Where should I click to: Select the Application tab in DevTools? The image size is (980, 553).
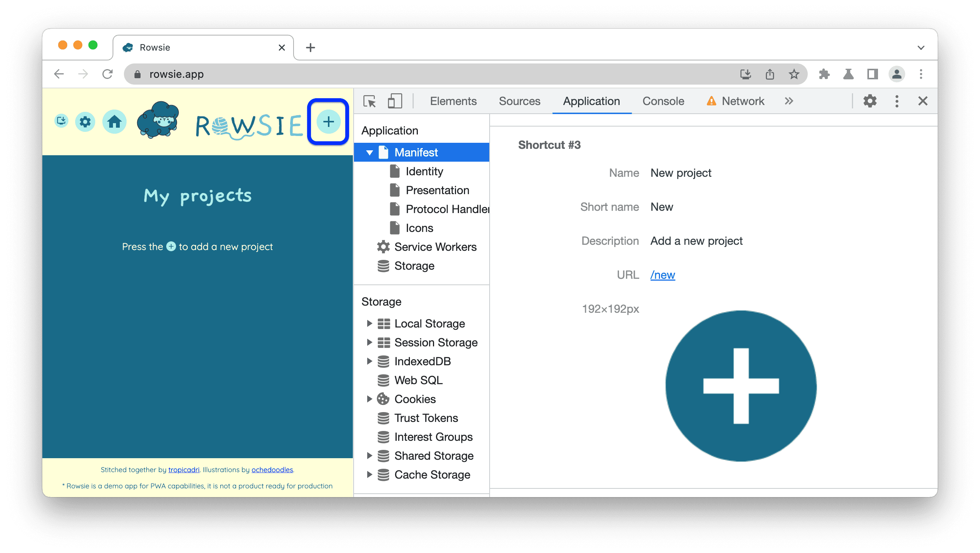tap(592, 101)
